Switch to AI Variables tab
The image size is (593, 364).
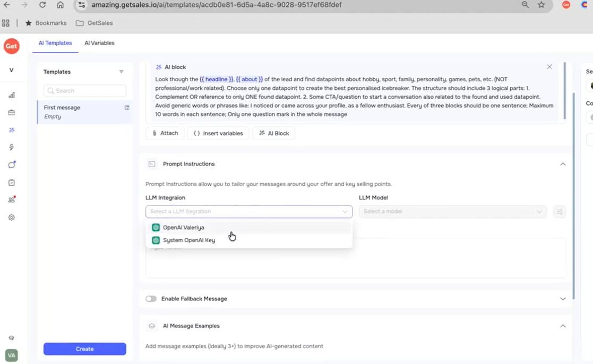pyautogui.click(x=99, y=43)
